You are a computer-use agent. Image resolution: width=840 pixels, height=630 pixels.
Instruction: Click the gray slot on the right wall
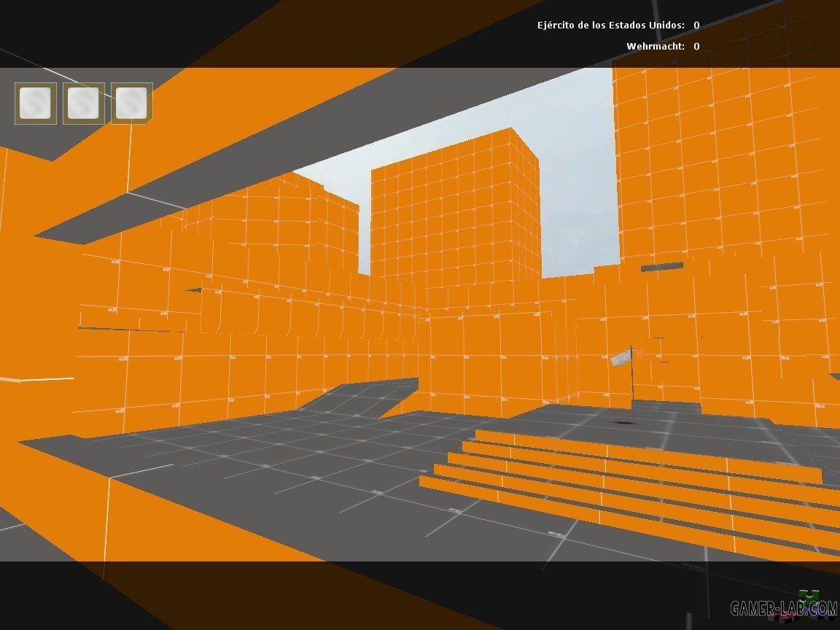tap(662, 267)
